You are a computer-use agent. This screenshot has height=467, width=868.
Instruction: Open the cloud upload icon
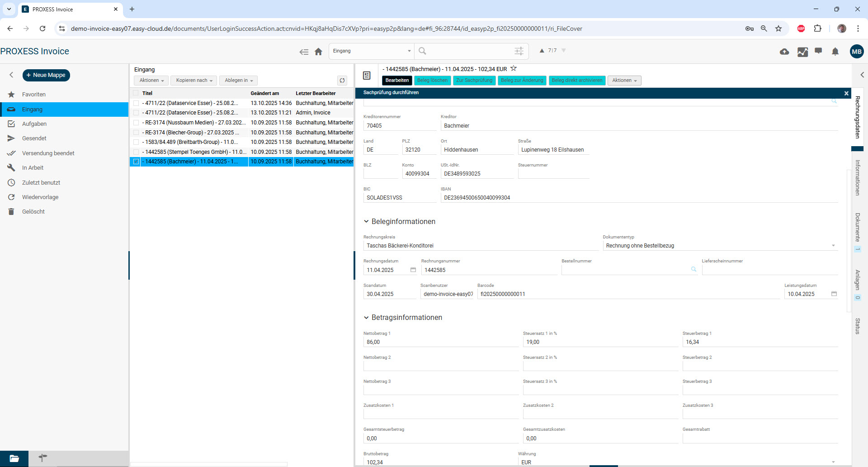(x=784, y=52)
